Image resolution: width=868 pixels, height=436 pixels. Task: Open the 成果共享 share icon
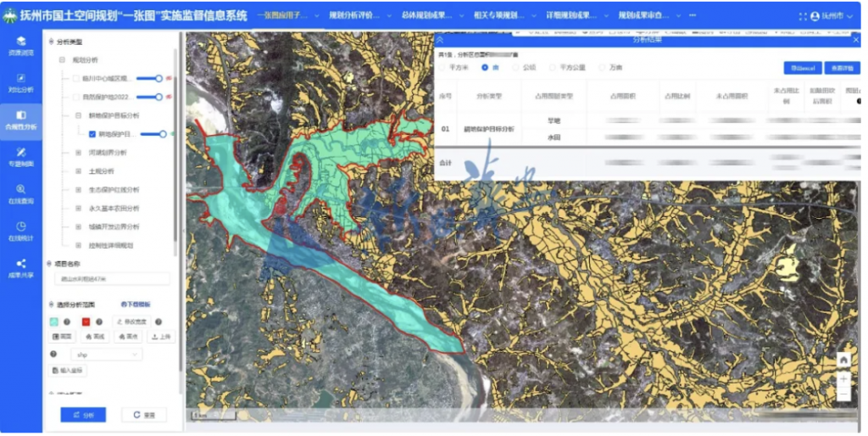coord(21,268)
